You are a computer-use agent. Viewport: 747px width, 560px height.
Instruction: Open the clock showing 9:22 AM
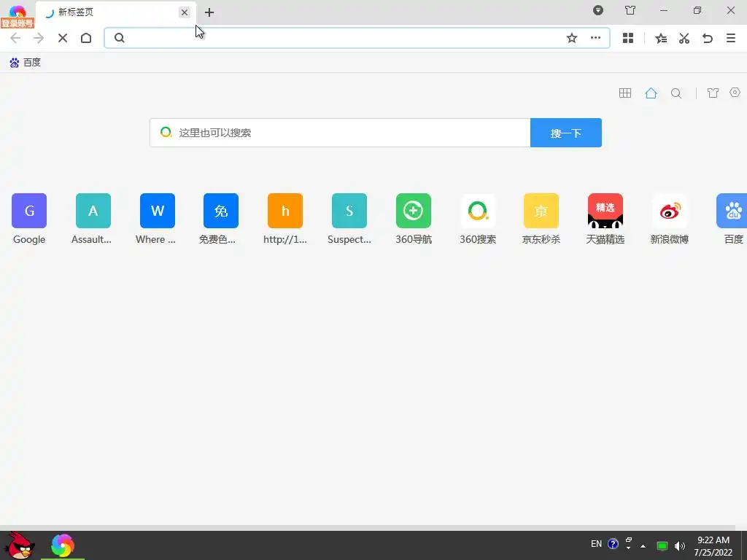click(x=713, y=546)
